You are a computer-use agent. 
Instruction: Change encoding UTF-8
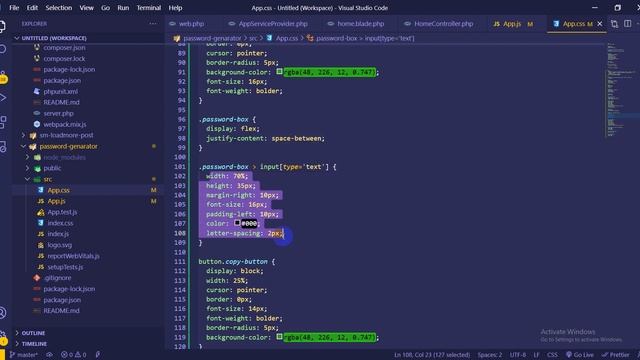(518, 355)
